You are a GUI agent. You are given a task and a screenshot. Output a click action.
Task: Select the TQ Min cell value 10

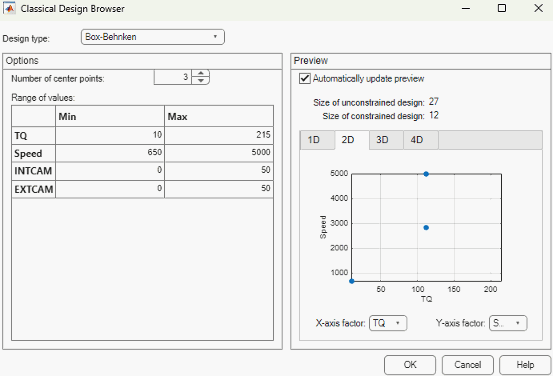(x=110, y=135)
